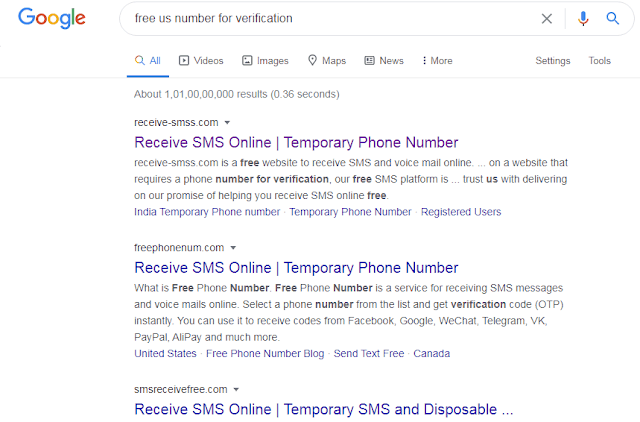Screen dimensions: 640x422
Task: Click the Google logo
Action: click(x=52, y=18)
